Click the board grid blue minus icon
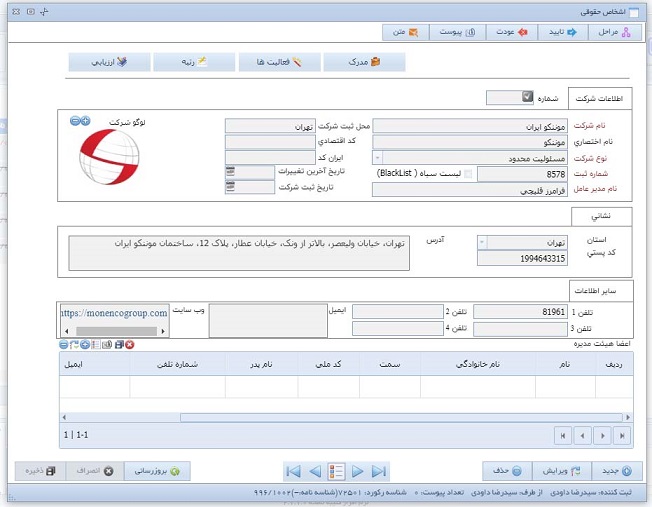 coord(64,345)
